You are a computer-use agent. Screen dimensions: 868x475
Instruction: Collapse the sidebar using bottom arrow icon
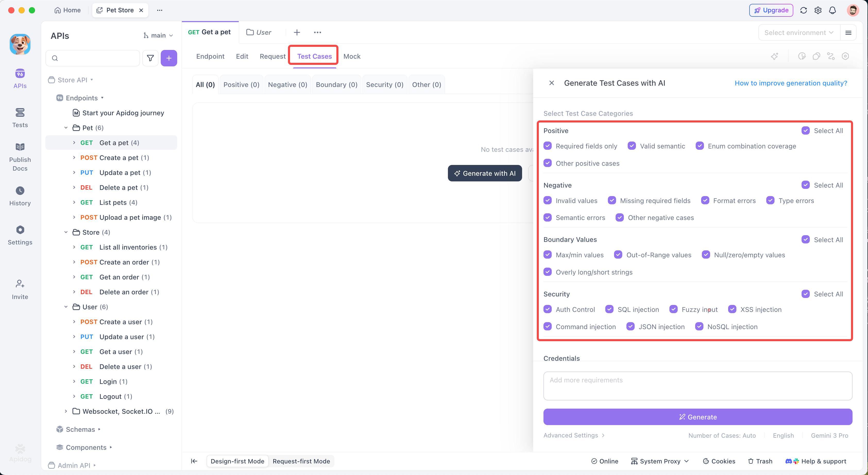194,461
